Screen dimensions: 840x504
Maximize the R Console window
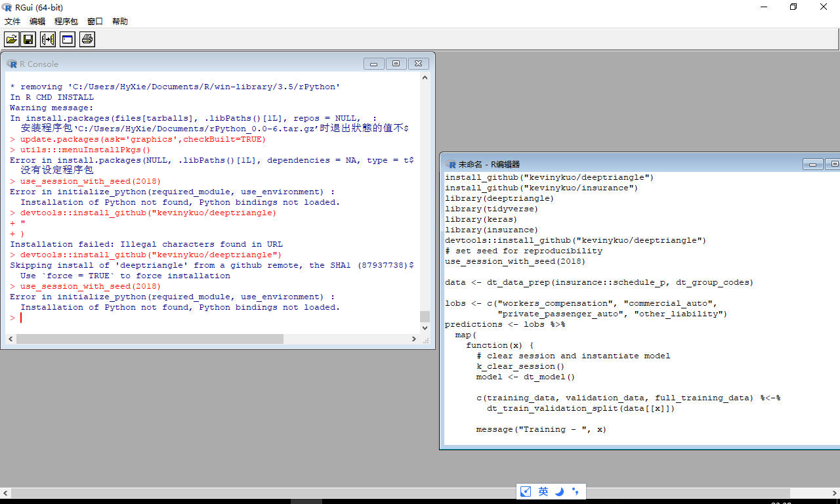point(396,64)
